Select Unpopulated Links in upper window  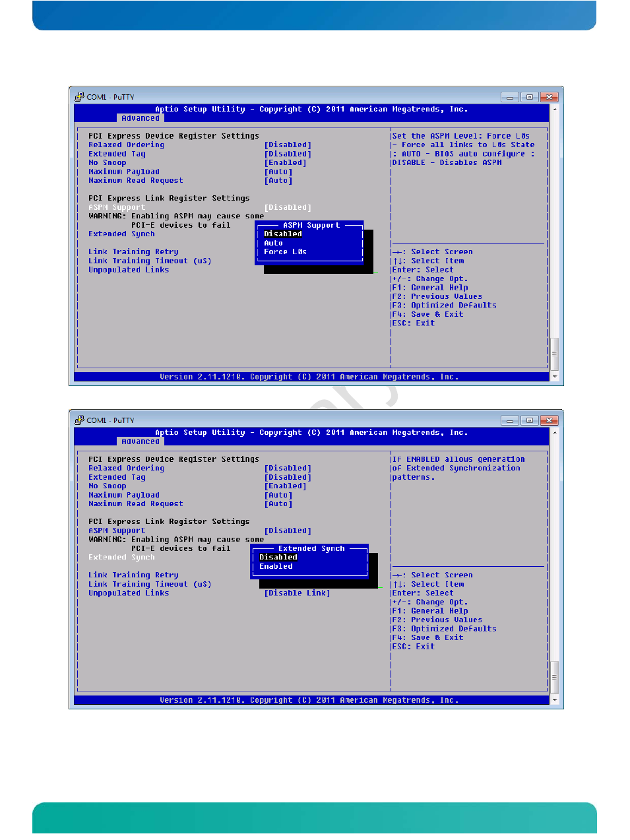click(129, 269)
